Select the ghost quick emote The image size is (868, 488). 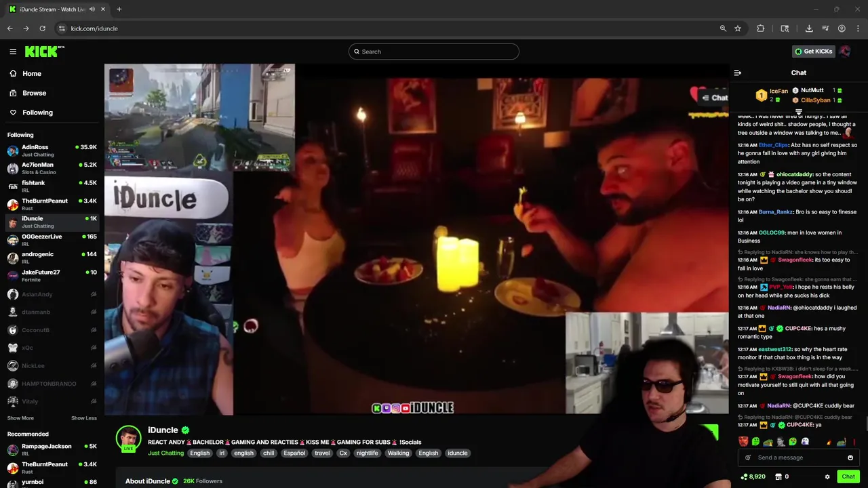pos(805,442)
